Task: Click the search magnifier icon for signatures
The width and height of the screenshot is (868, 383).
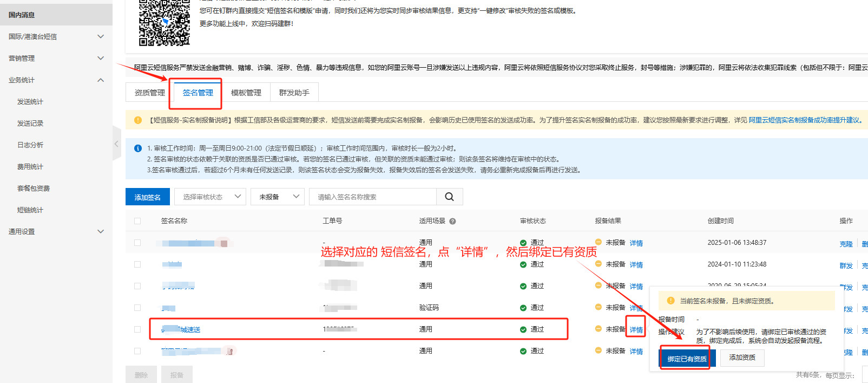Action: pyautogui.click(x=449, y=197)
